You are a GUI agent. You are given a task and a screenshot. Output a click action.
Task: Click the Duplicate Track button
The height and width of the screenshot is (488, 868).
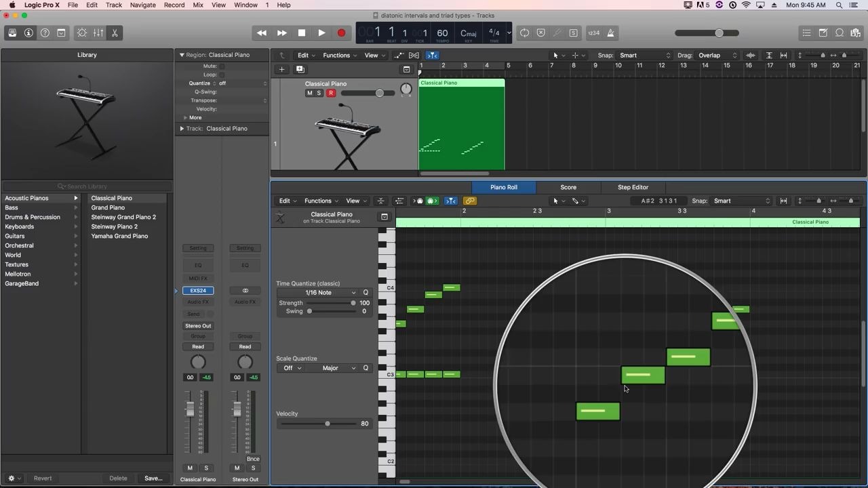[300, 69]
